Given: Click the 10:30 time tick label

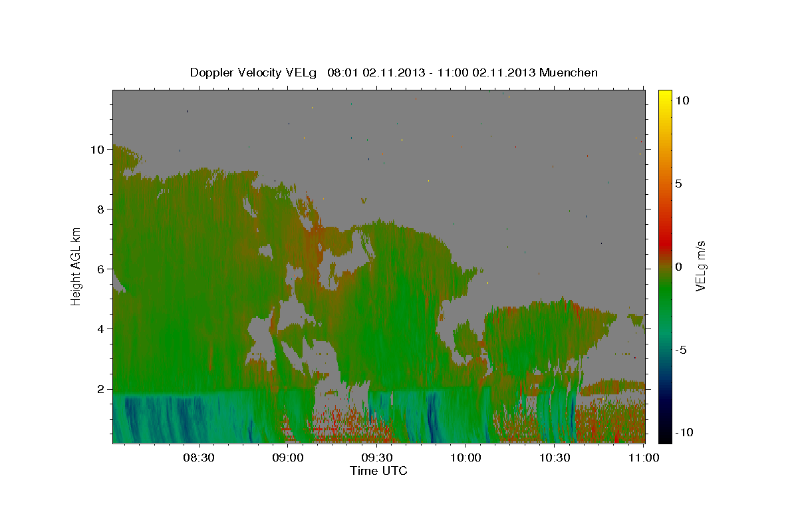Looking at the screenshot, I should click(x=554, y=458).
